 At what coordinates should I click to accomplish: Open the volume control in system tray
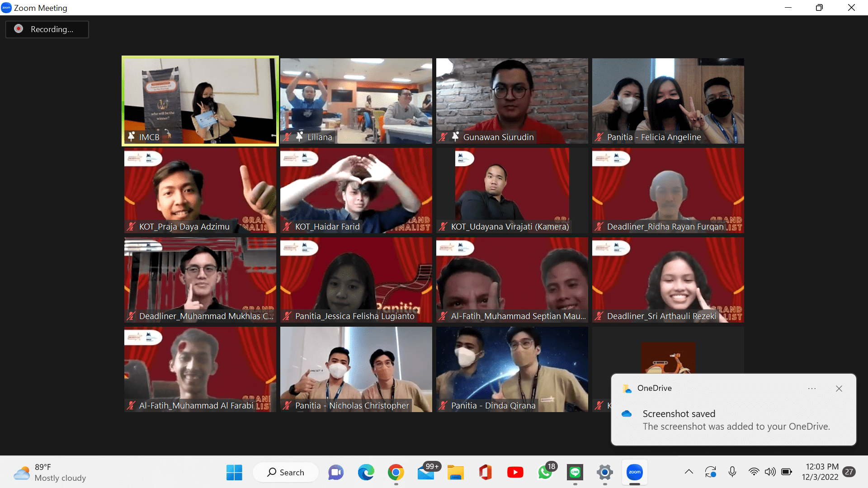[770, 472]
